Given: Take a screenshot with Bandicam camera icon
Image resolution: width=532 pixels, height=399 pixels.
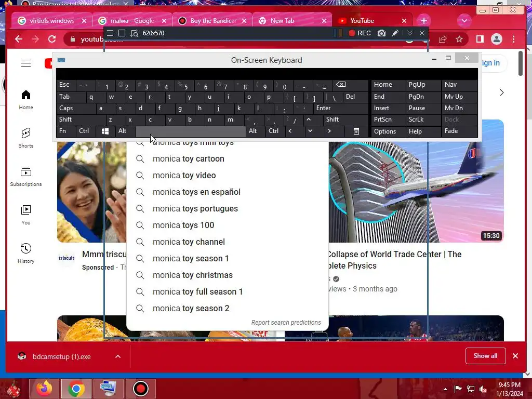Looking at the screenshot, I should click(382, 33).
